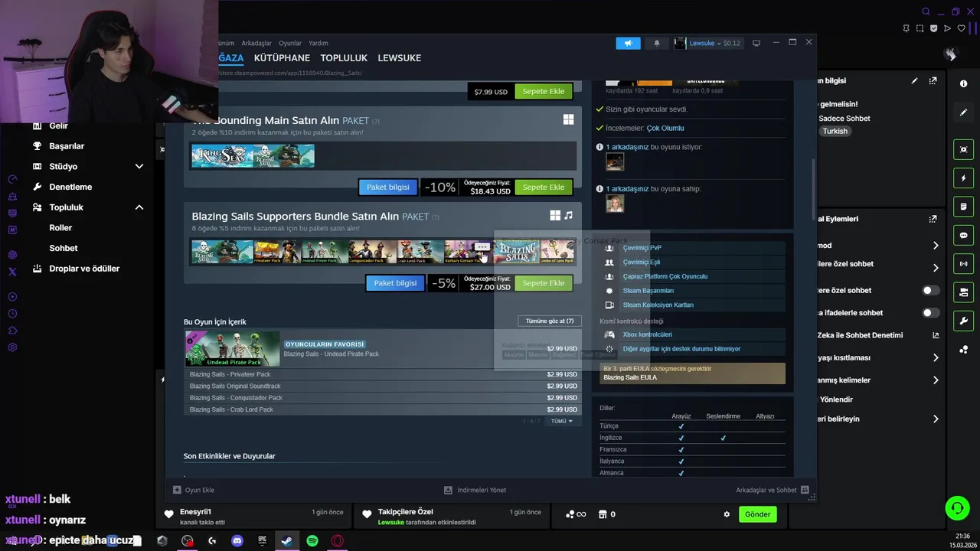Viewport: 980px width, 551px height.
Task: Open Roller under Topluluk
Action: tap(60, 228)
